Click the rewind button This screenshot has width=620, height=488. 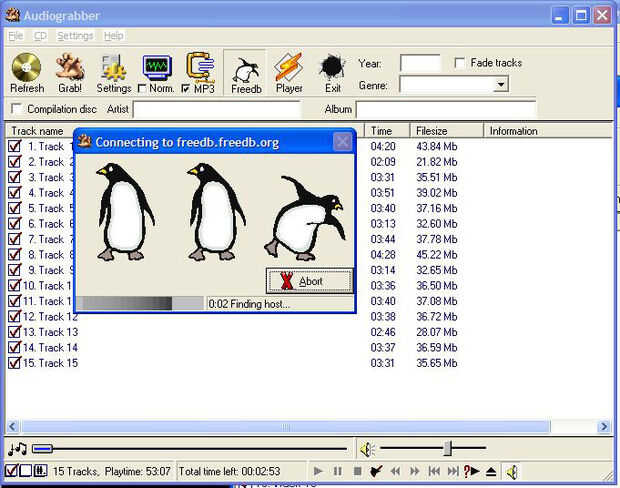coord(395,471)
